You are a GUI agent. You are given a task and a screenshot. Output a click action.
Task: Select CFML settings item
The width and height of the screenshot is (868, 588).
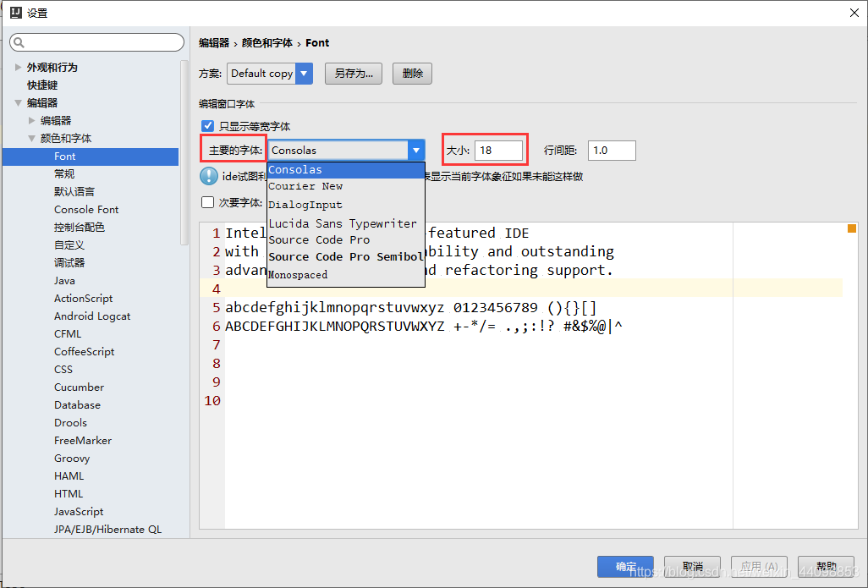tap(68, 334)
